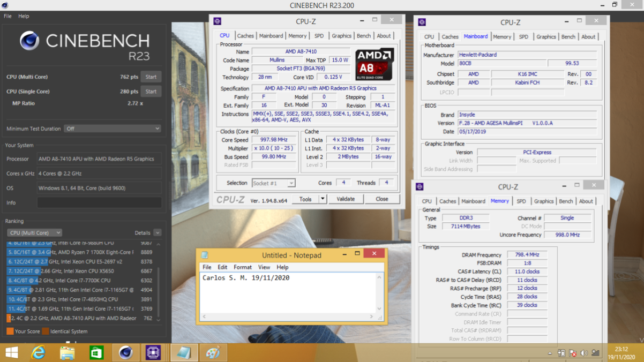The height and width of the screenshot is (362, 644).
Task: Click the volume speaker tray icon
Action: coord(583,353)
